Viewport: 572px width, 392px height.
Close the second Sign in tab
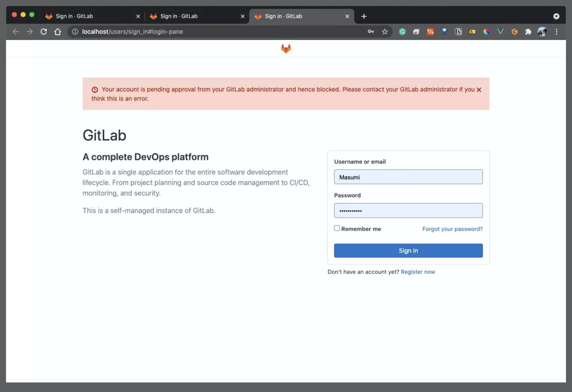pyautogui.click(x=243, y=16)
